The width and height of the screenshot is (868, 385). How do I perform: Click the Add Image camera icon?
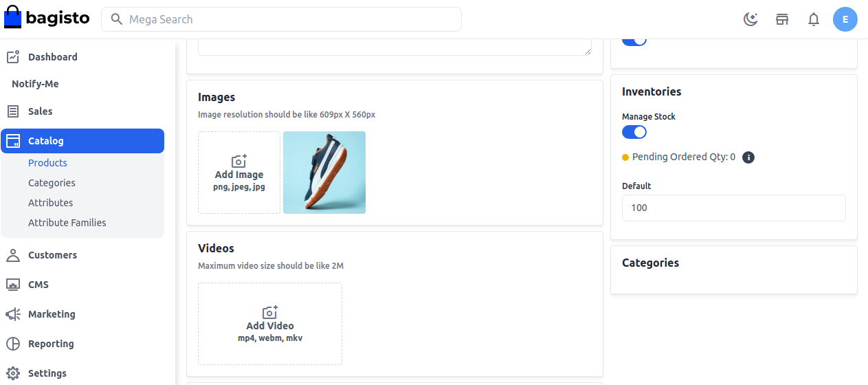(239, 162)
